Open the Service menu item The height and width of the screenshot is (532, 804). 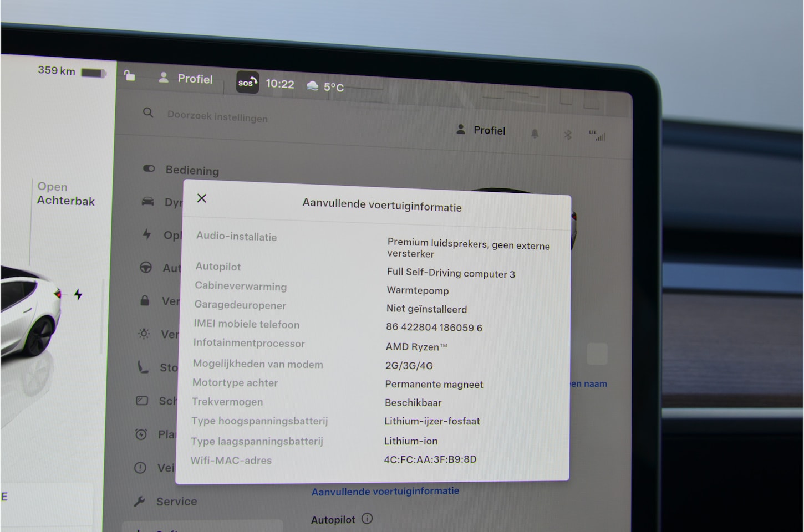coord(176,502)
